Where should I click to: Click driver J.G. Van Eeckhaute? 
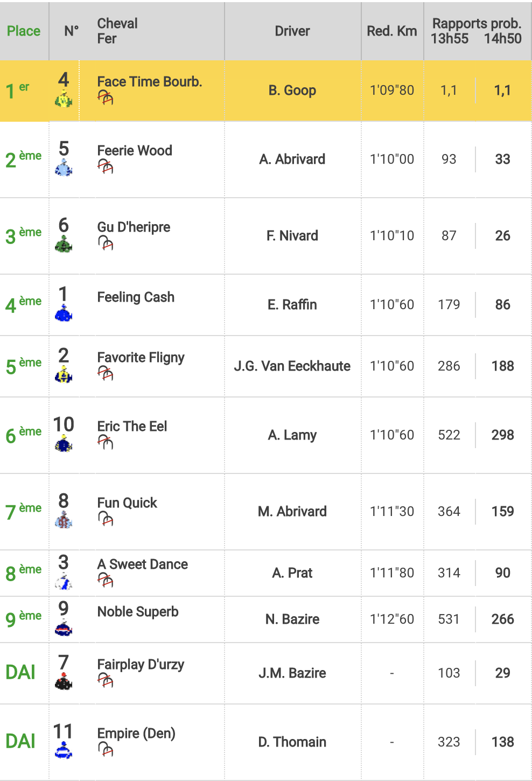(292, 366)
